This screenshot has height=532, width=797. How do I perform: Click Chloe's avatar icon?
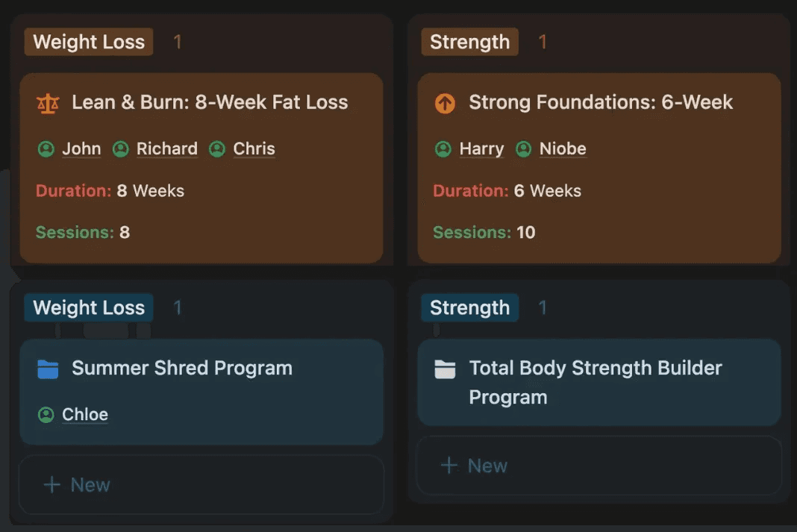click(x=46, y=416)
